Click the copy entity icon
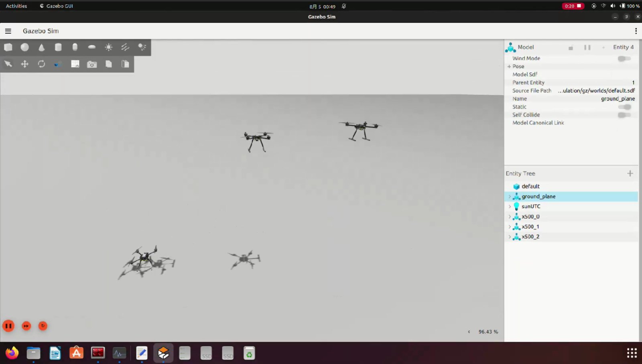This screenshot has width=642, height=364. [x=109, y=64]
